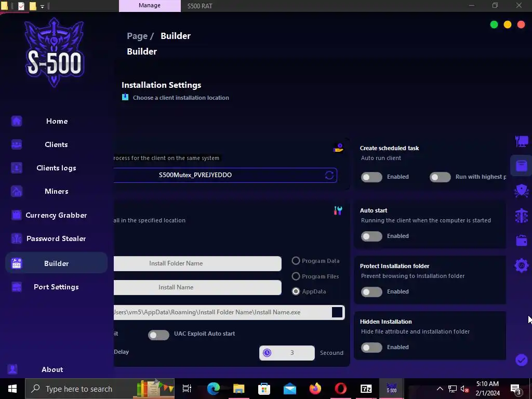This screenshot has width=532, height=399.
Task: Click the red circle window control
Action: click(x=521, y=25)
